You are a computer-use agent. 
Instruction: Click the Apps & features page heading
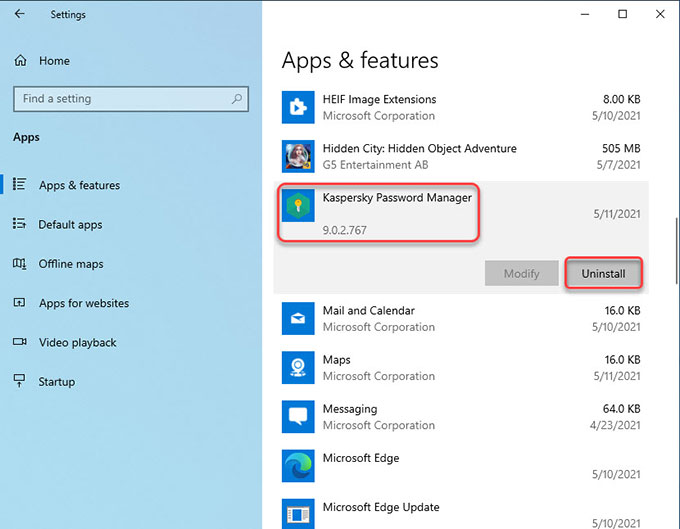coord(360,60)
